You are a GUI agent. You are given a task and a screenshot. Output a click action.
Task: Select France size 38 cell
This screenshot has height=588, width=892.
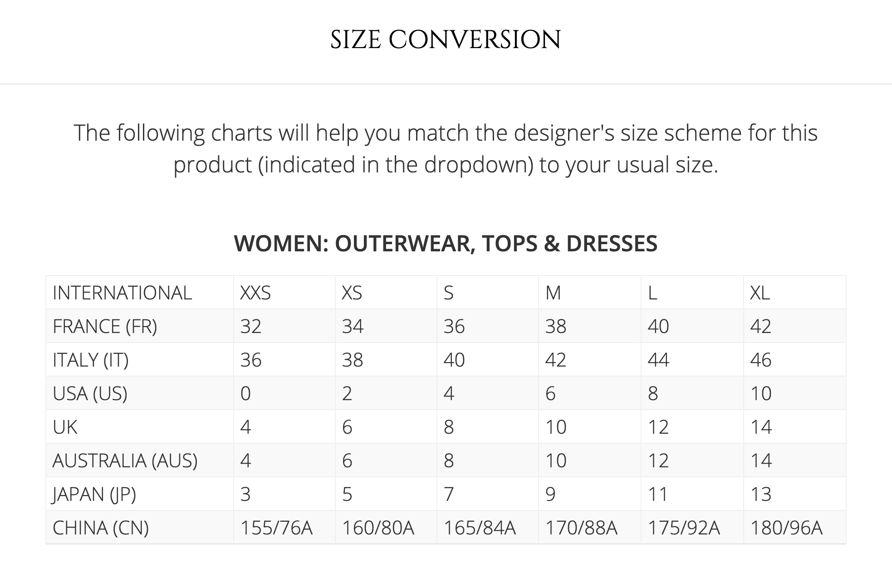point(589,326)
